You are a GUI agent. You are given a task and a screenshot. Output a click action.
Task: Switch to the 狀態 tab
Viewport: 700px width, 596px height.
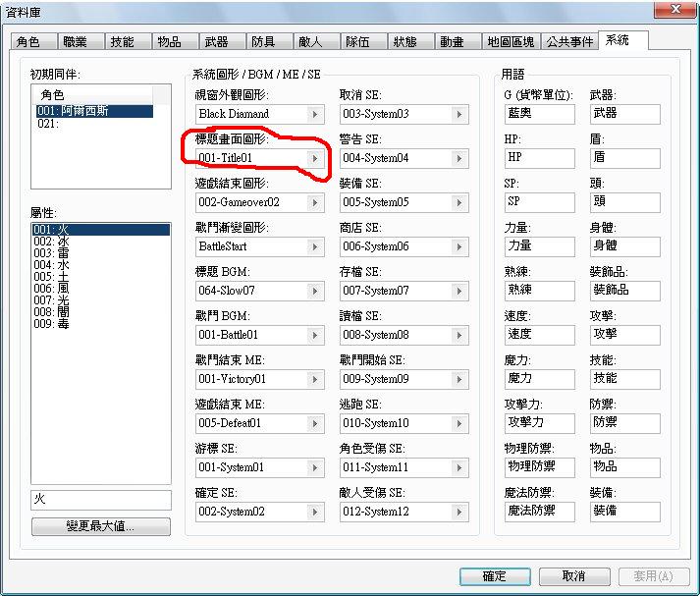(410, 41)
